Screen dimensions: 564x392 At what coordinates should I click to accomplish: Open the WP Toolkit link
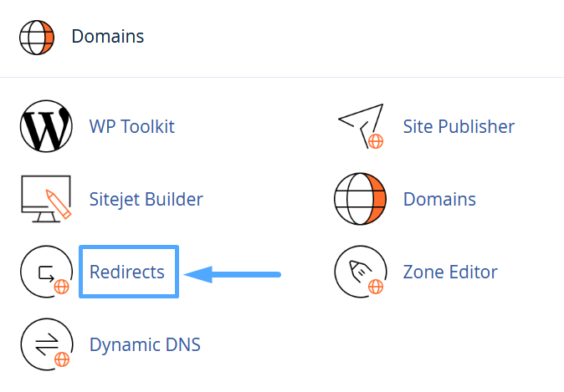[131, 127]
